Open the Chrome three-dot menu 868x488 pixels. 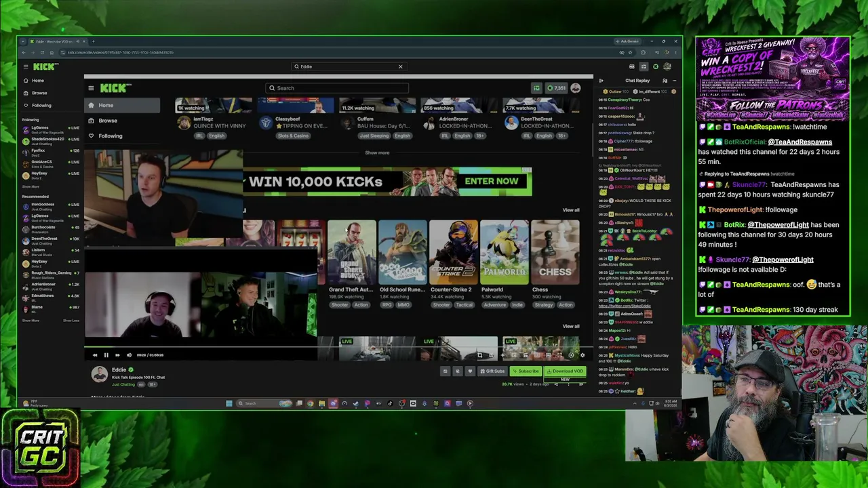[675, 52]
